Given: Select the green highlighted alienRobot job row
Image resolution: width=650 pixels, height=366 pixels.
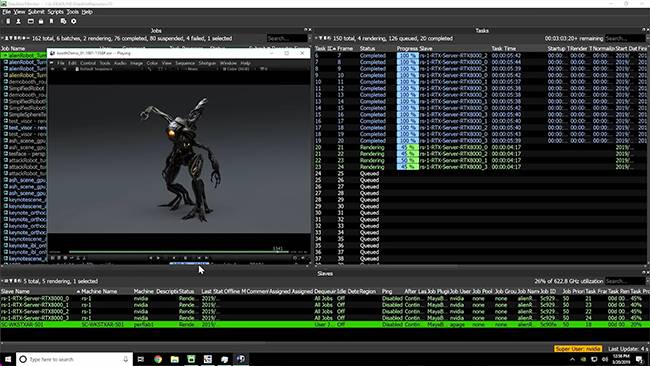Looking at the screenshot, I should coord(24,55).
